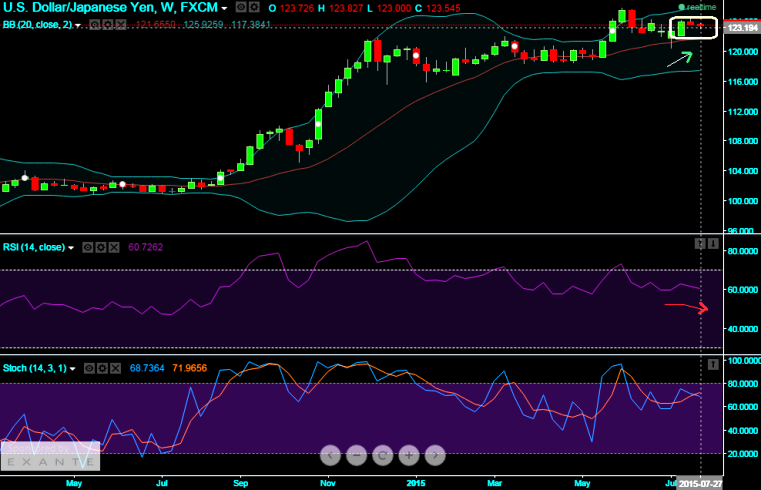Click the realtime status indicator
761x490 pixels.
pyautogui.click(x=697, y=7)
